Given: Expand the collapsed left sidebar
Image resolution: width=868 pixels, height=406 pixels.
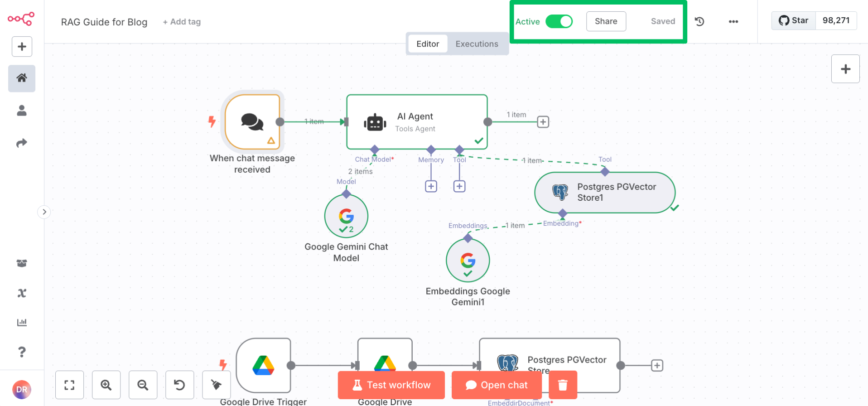Looking at the screenshot, I should pyautogui.click(x=44, y=212).
